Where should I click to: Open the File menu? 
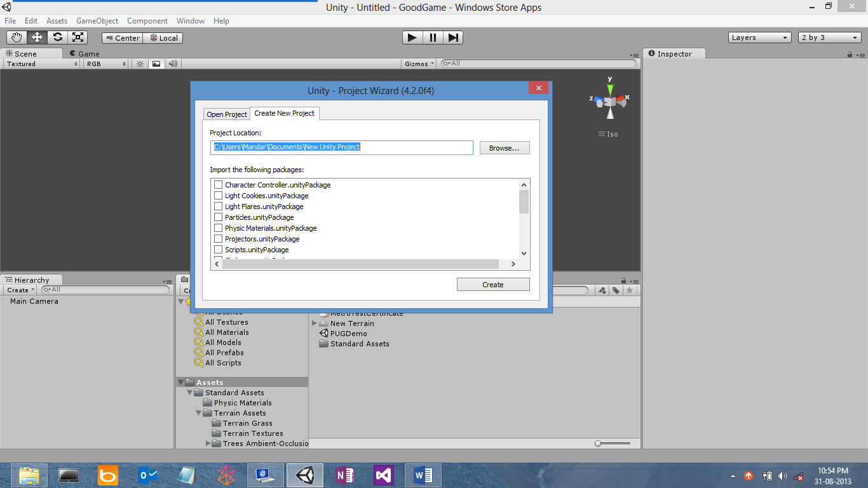click(x=10, y=21)
